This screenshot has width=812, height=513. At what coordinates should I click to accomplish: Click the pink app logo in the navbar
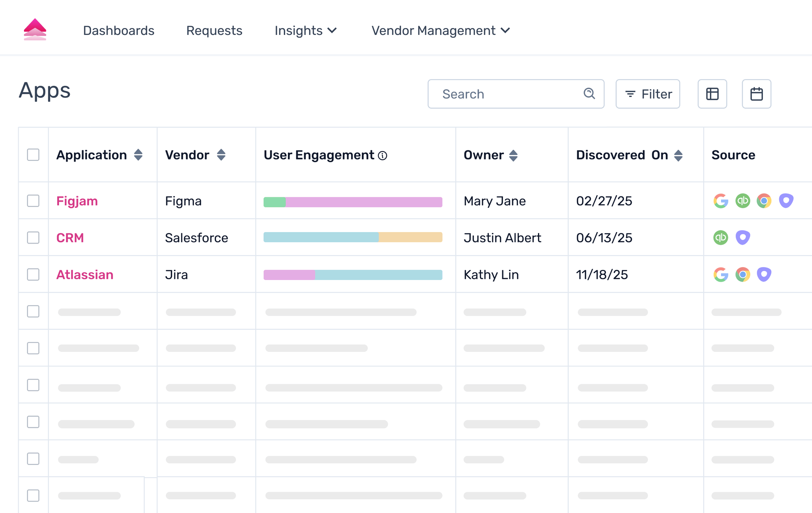tap(36, 30)
